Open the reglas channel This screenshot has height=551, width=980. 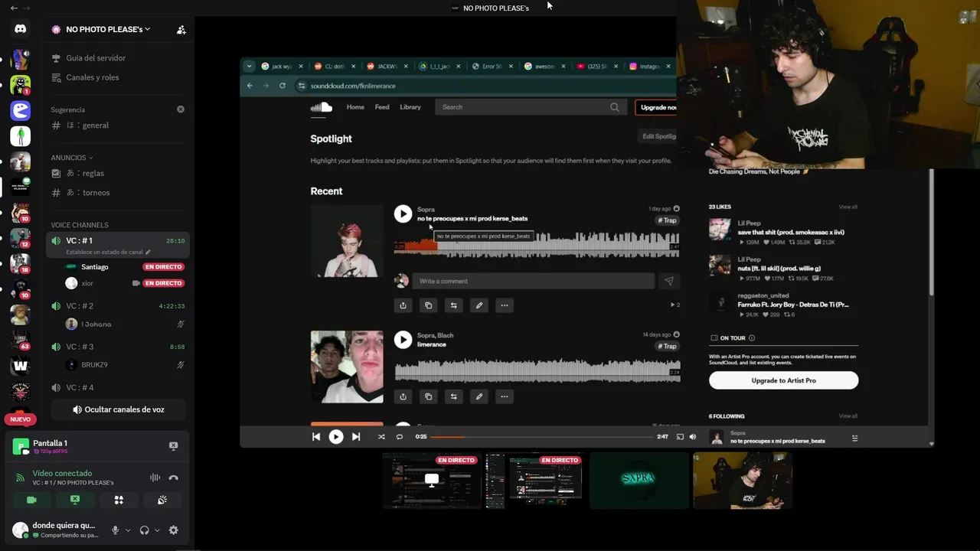pyautogui.click(x=118, y=174)
